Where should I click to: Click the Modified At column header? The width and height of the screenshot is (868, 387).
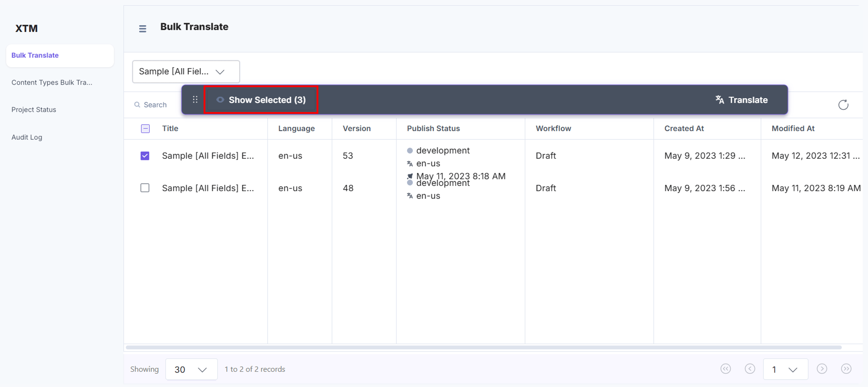coord(793,128)
